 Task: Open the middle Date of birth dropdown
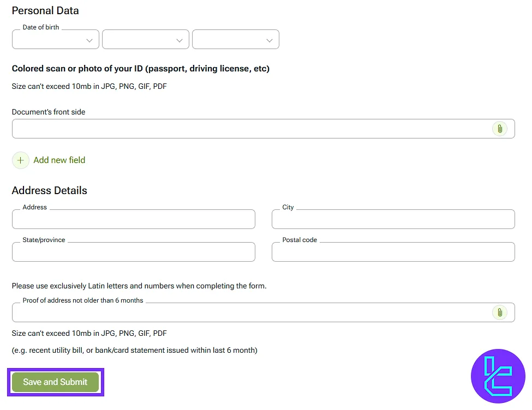[x=146, y=39]
